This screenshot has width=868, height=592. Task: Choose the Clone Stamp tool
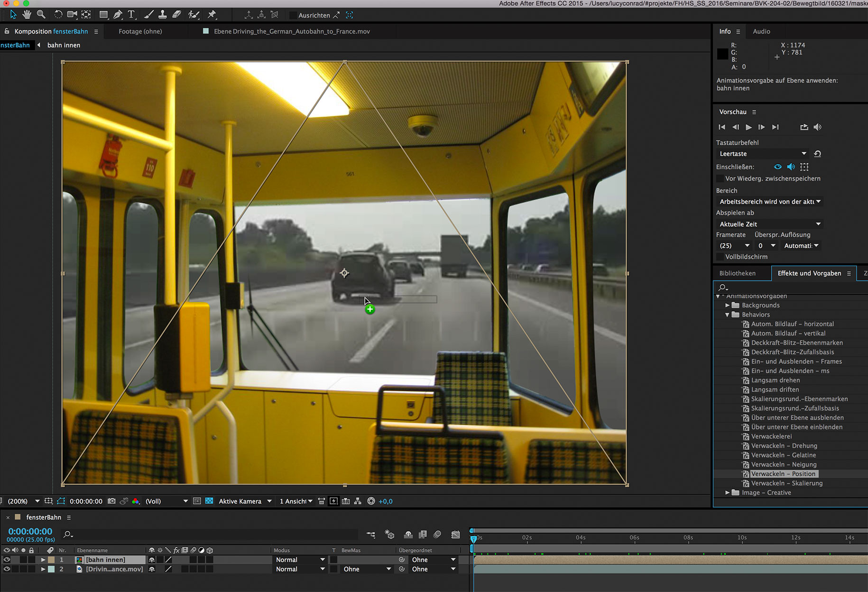click(x=162, y=15)
